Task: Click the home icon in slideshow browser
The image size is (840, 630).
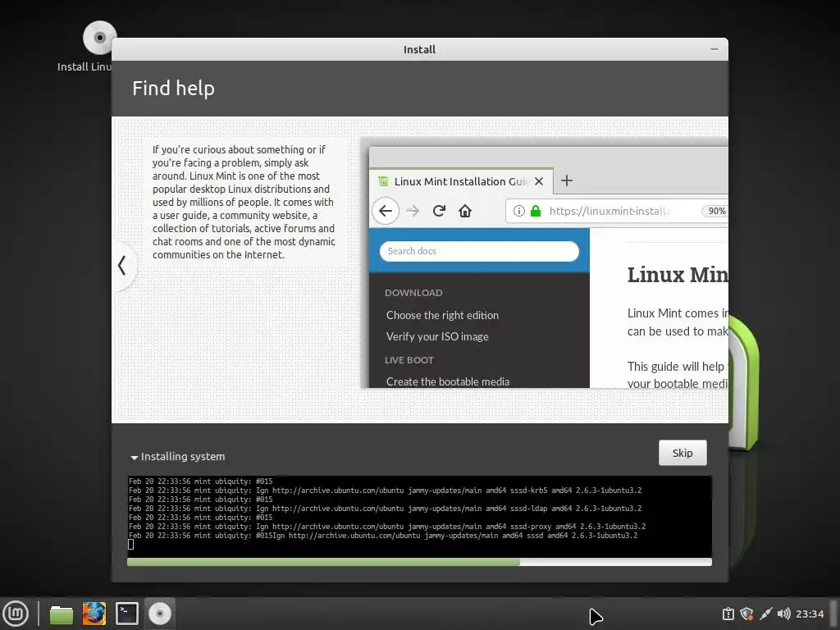Action: tap(465, 211)
